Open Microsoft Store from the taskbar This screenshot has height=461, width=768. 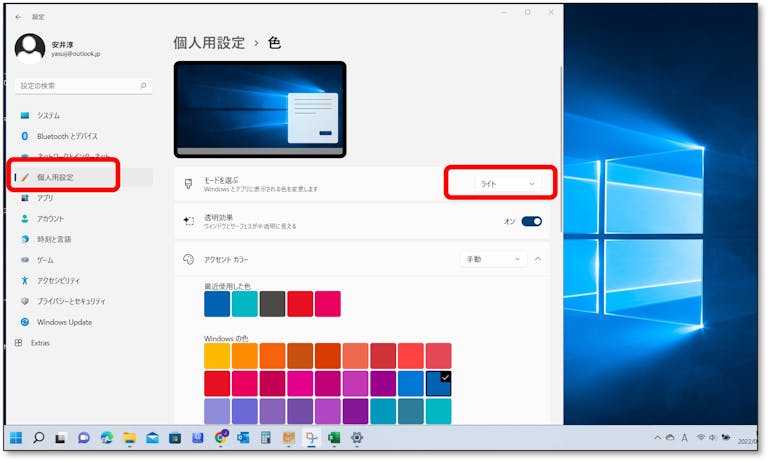[175, 438]
